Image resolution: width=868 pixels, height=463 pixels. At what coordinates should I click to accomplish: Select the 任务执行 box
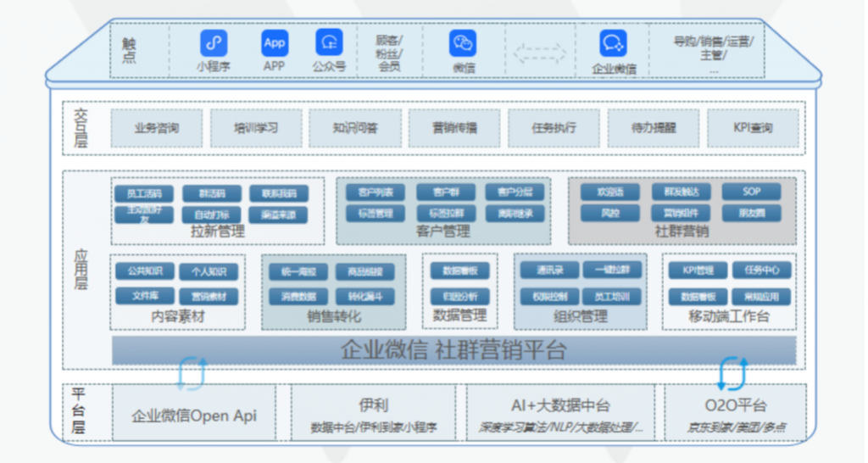pos(554,129)
